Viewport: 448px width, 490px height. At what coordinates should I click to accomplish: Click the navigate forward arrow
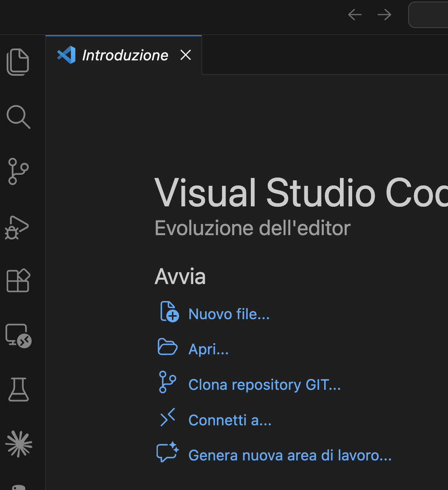(384, 14)
